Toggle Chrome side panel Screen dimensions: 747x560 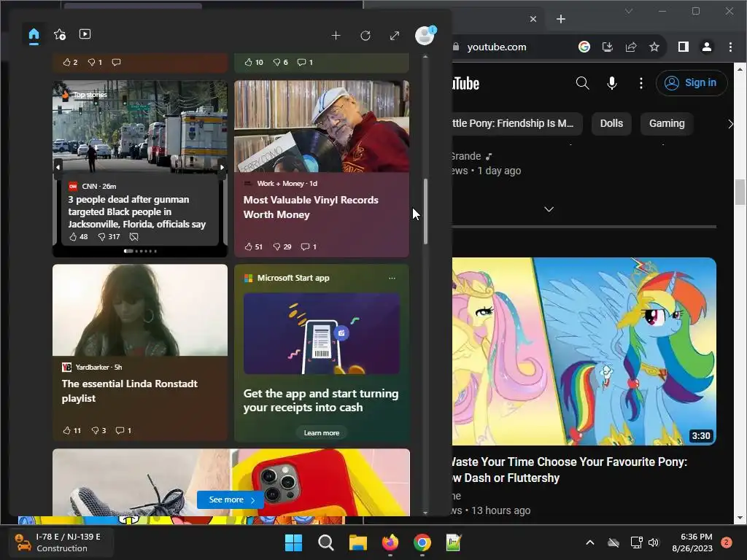coord(683,47)
